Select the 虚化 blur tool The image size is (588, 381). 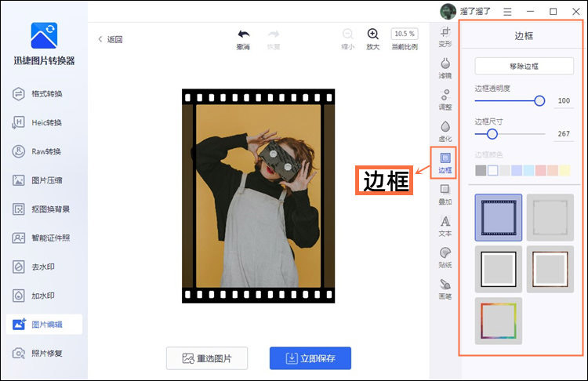445,131
